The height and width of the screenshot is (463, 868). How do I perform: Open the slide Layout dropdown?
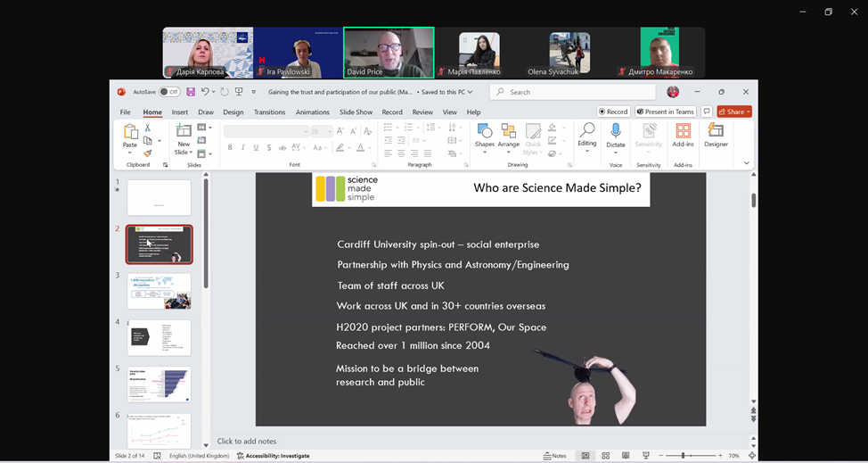(204, 128)
